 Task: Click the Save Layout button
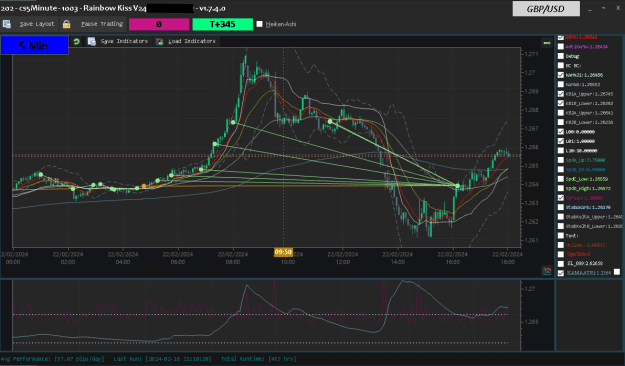click(x=30, y=24)
